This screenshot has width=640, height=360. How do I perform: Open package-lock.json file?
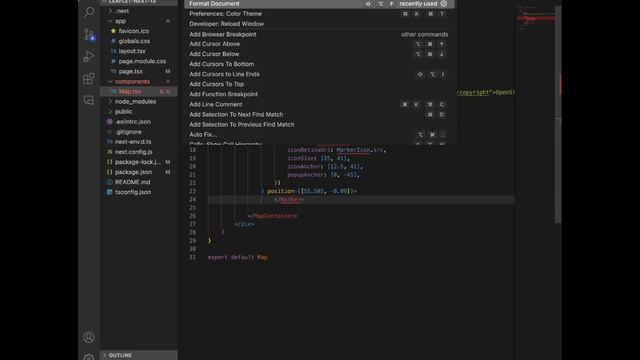point(139,162)
